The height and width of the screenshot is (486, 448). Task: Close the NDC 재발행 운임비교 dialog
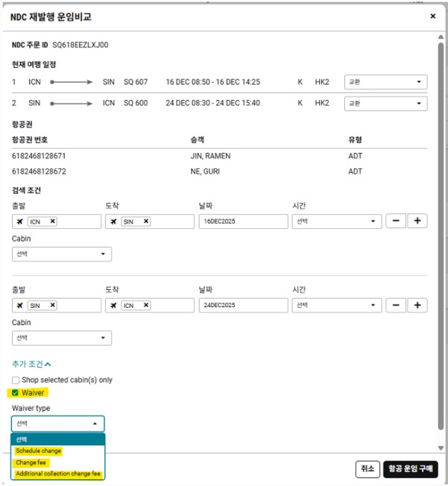tap(433, 16)
